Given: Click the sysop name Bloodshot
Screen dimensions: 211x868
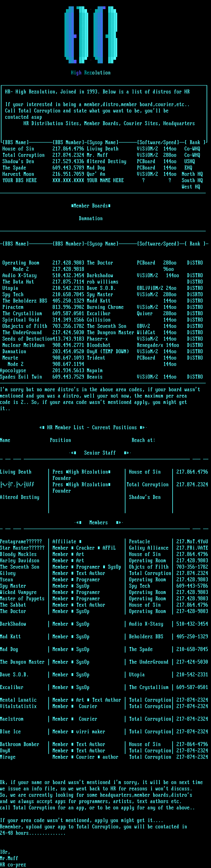Looking at the screenshot, I should [x=98, y=345].
